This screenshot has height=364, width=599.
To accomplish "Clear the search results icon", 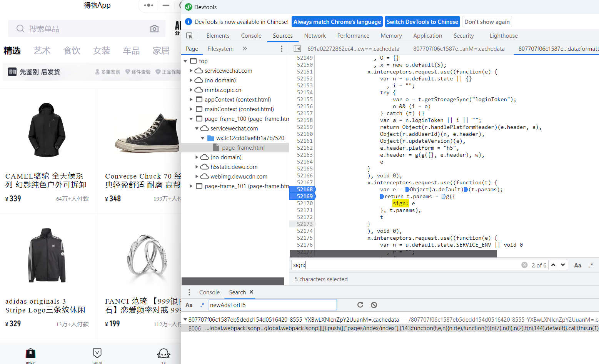I will pyautogui.click(x=374, y=305).
